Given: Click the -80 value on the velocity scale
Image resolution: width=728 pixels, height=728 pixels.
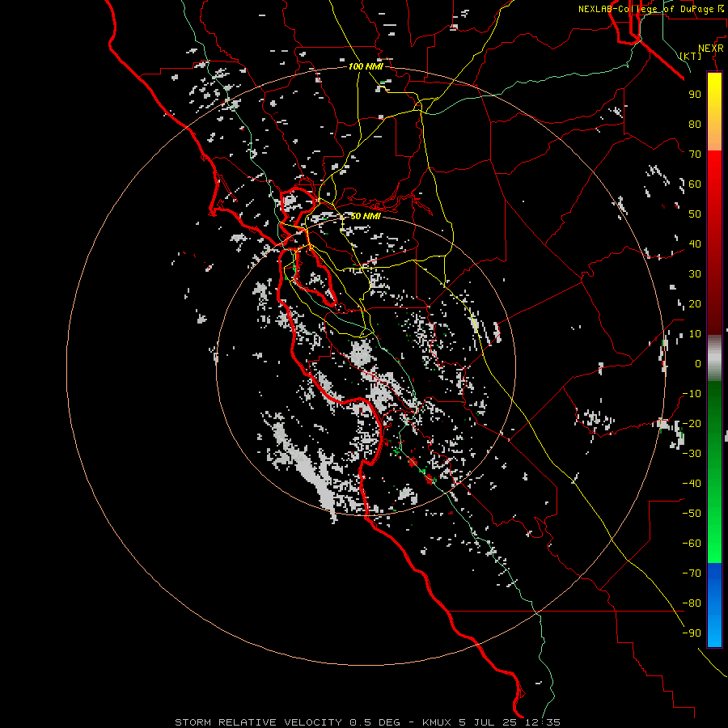Looking at the screenshot, I should click(692, 603).
